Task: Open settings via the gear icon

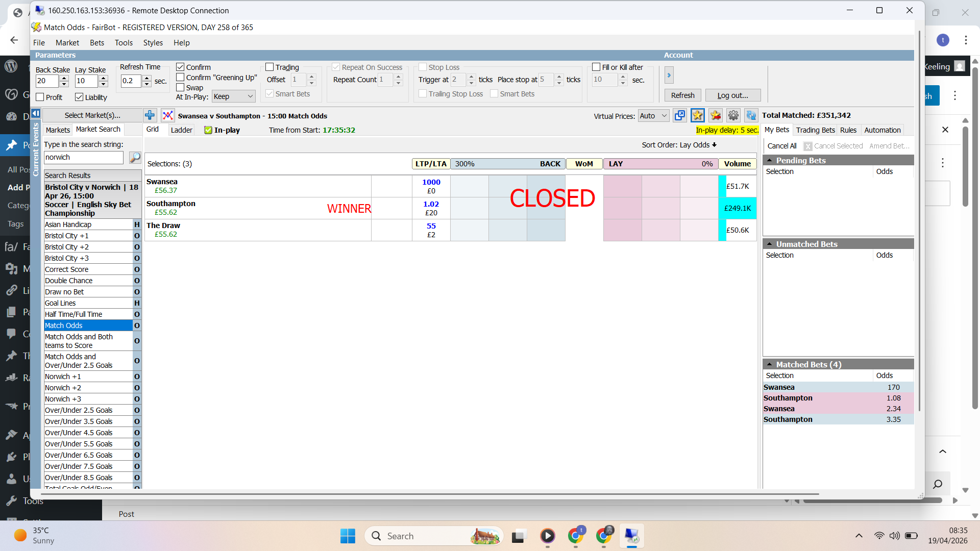Action: (x=733, y=116)
